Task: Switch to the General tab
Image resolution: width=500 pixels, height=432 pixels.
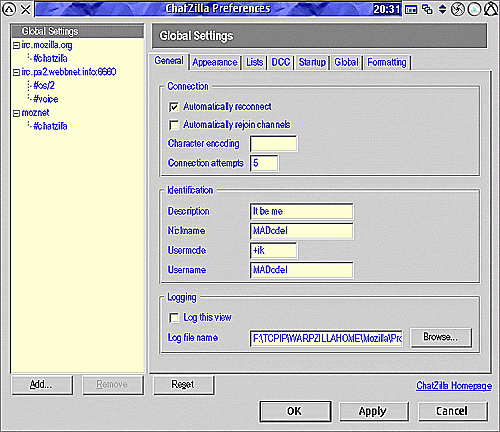Action: click(x=169, y=61)
